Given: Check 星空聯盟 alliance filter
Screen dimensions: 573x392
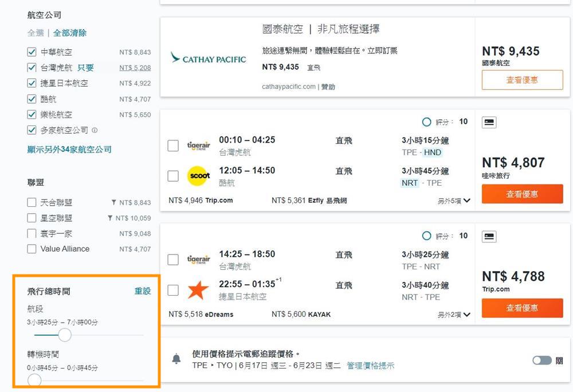Looking at the screenshot, I should (x=32, y=218).
